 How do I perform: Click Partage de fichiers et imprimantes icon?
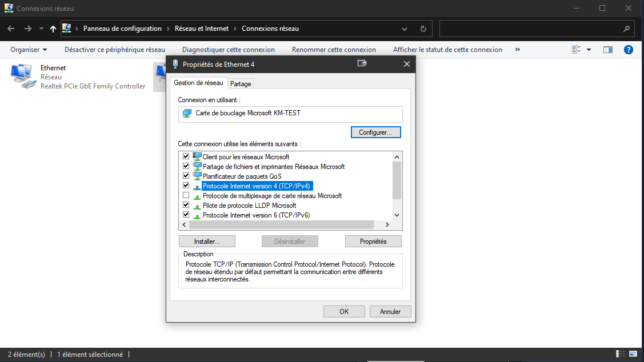coord(197,166)
